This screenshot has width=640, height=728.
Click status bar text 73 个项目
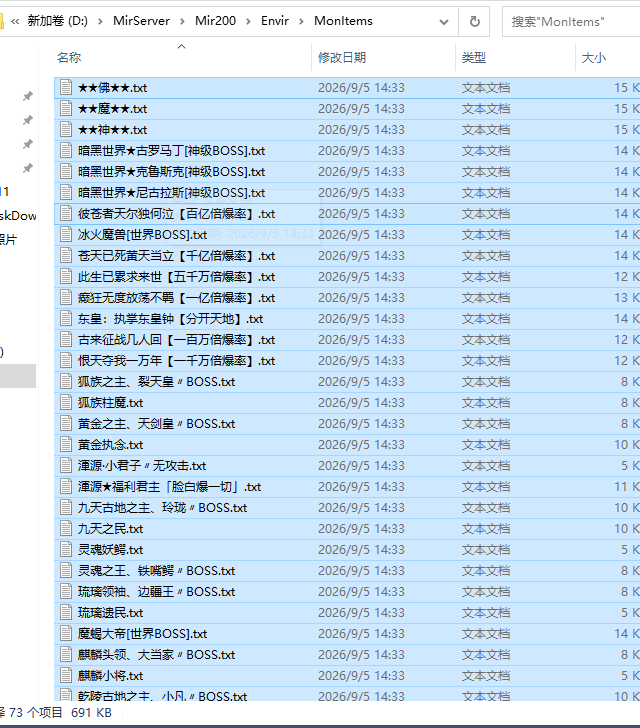pyautogui.click(x=35, y=712)
